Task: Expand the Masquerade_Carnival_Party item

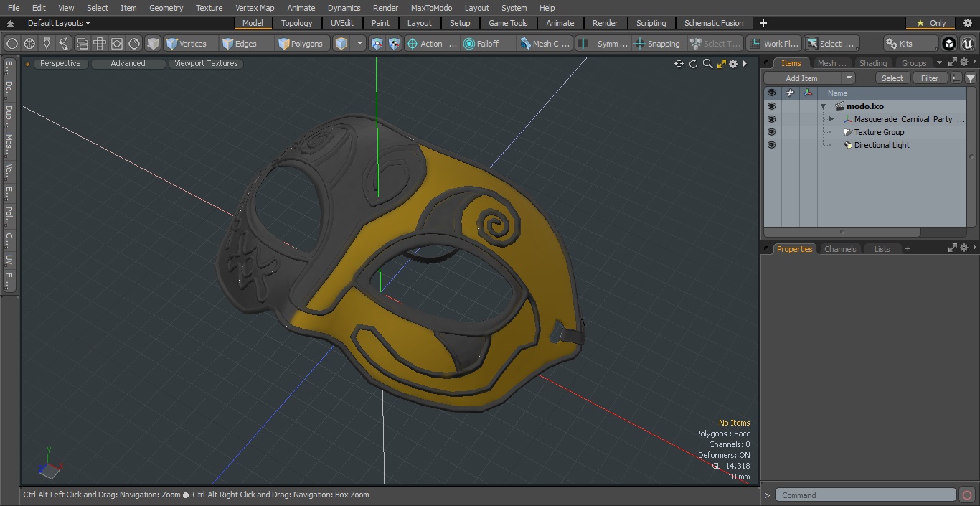Action: tap(831, 119)
